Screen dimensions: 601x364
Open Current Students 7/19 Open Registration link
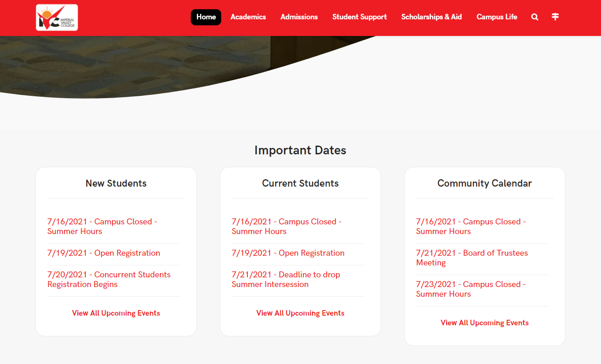point(288,253)
